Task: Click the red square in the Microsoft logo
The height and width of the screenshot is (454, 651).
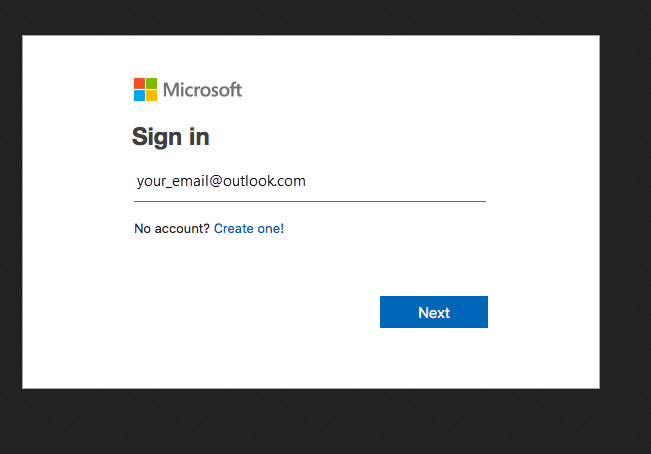Action: pyautogui.click(x=139, y=83)
